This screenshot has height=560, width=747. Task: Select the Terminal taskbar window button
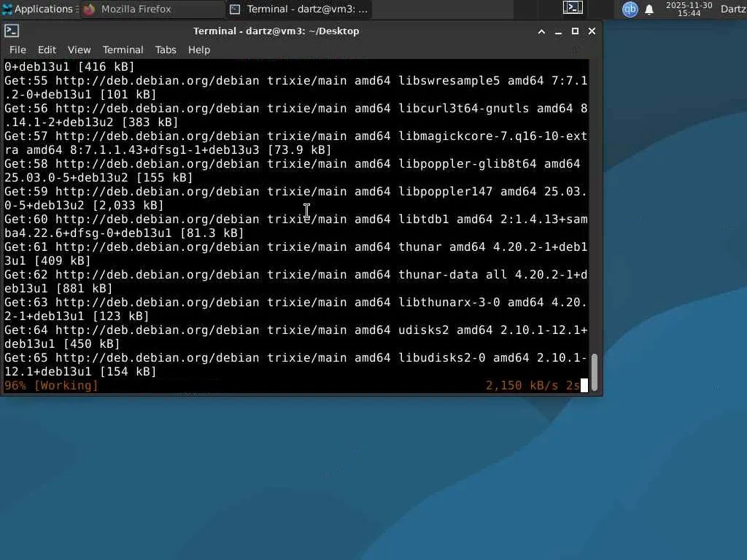tap(299, 9)
